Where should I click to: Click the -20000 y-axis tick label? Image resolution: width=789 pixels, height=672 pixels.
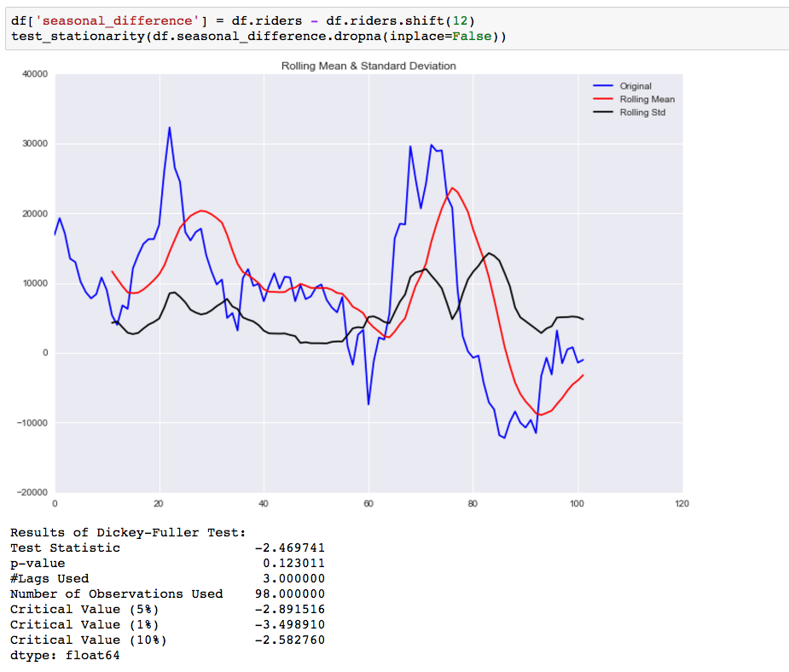click(x=32, y=492)
